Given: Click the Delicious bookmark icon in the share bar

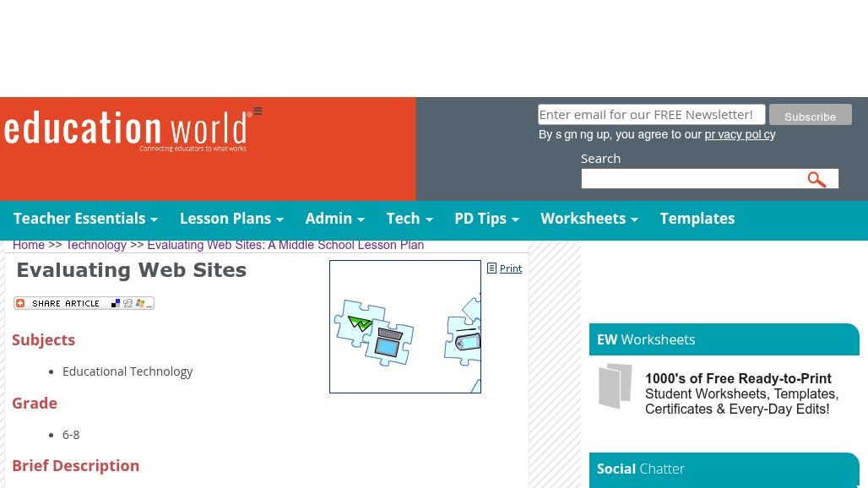Looking at the screenshot, I should (116, 303).
